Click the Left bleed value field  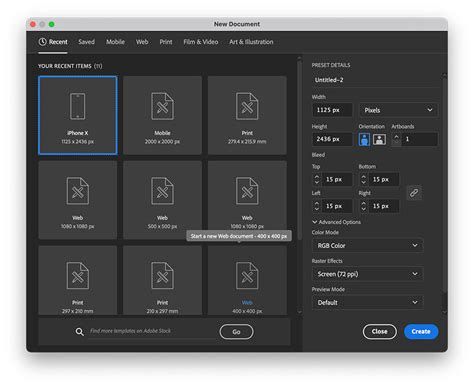click(x=337, y=206)
